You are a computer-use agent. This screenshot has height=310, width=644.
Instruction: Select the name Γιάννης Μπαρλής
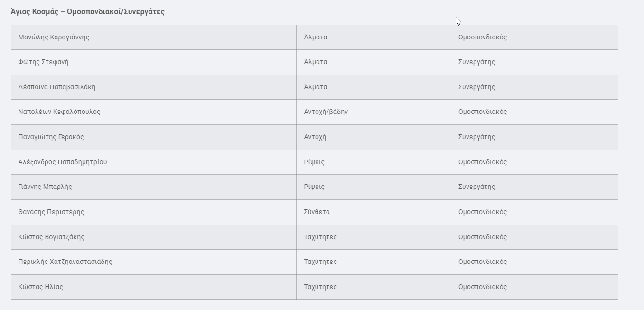[45, 187]
